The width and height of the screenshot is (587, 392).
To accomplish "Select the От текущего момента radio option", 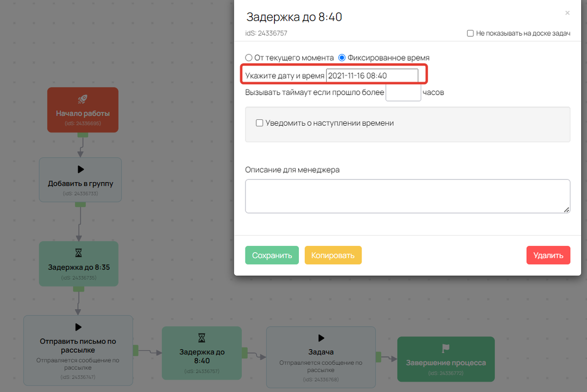I will click(x=249, y=57).
